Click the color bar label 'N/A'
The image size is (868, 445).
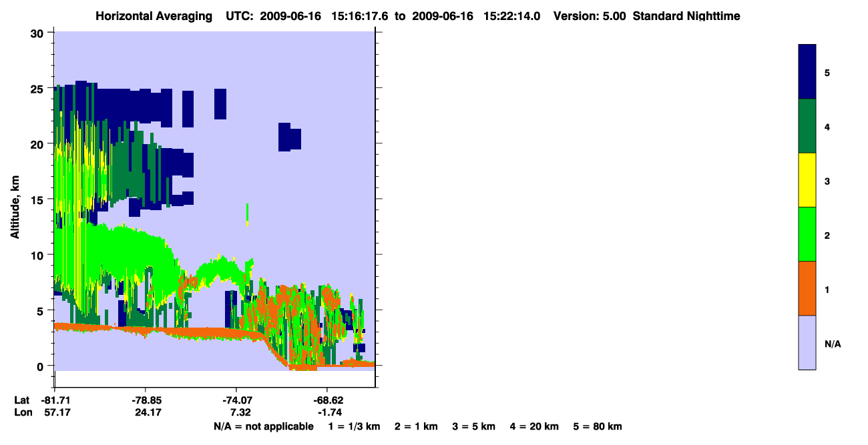tap(832, 344)
